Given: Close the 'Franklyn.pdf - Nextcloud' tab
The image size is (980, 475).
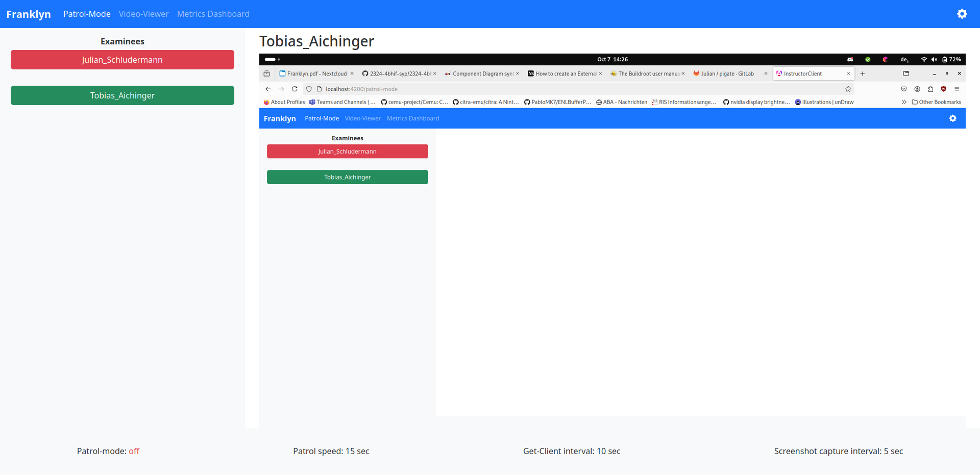Looking at the screenshot, I should 352,73.
